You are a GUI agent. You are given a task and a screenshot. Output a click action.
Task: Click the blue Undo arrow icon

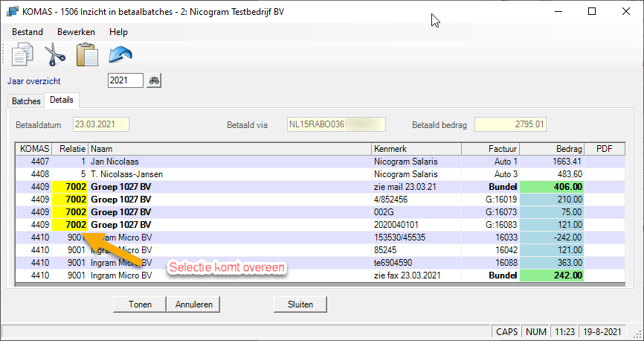[x=120, y=54]
